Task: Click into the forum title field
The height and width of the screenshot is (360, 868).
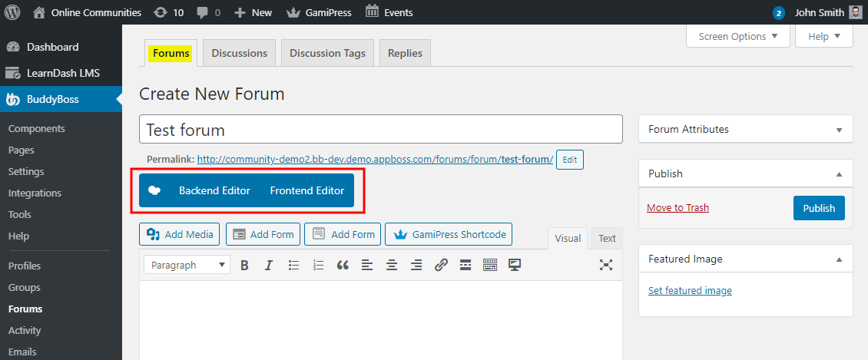Action: (380, 130)
